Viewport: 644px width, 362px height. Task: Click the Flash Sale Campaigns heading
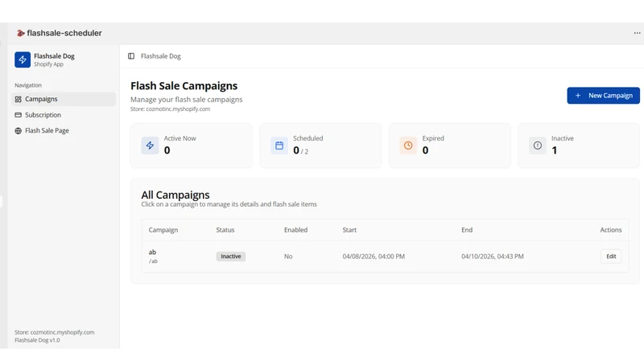coord(184,86)
